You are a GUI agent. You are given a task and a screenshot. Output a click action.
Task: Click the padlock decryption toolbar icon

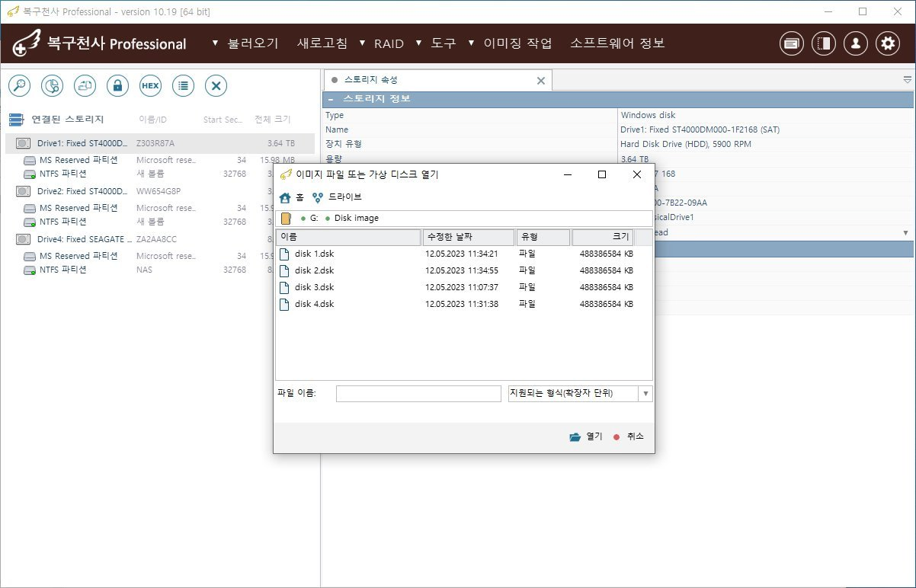(117, 86)
